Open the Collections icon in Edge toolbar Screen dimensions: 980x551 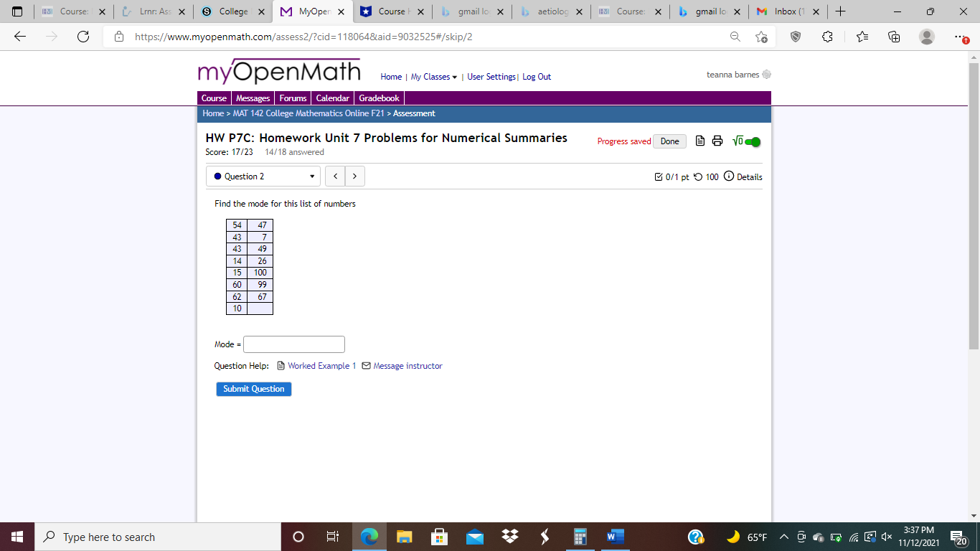click(x=894, y=36)
